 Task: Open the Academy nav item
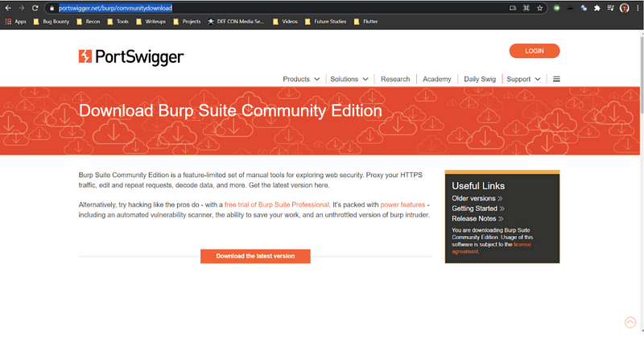[436, 79]
